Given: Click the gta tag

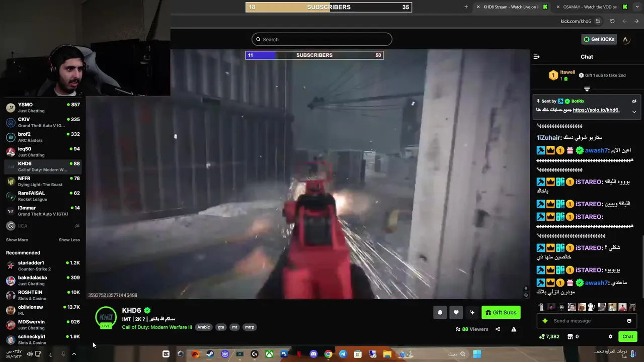Looking at the screenshot, I should coord(221,327).
